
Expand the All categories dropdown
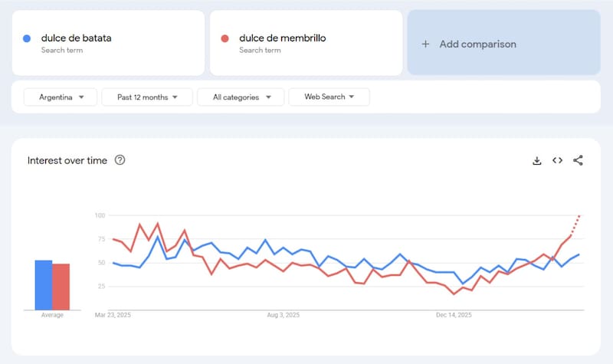pos(241,97)
